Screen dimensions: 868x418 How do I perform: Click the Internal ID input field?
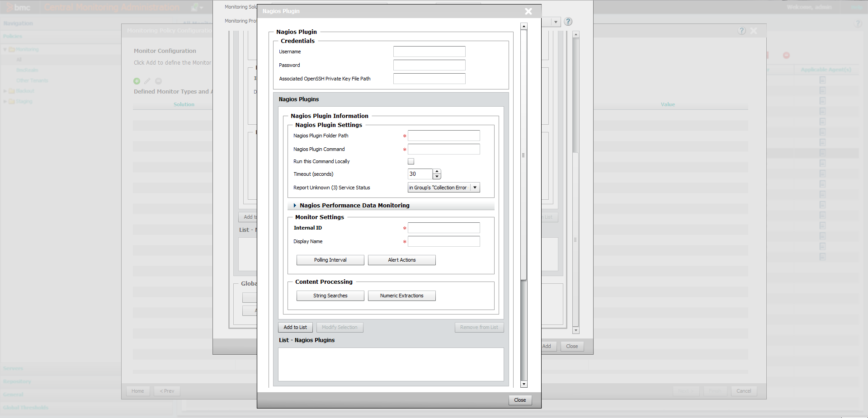click(x=443, y=228)
